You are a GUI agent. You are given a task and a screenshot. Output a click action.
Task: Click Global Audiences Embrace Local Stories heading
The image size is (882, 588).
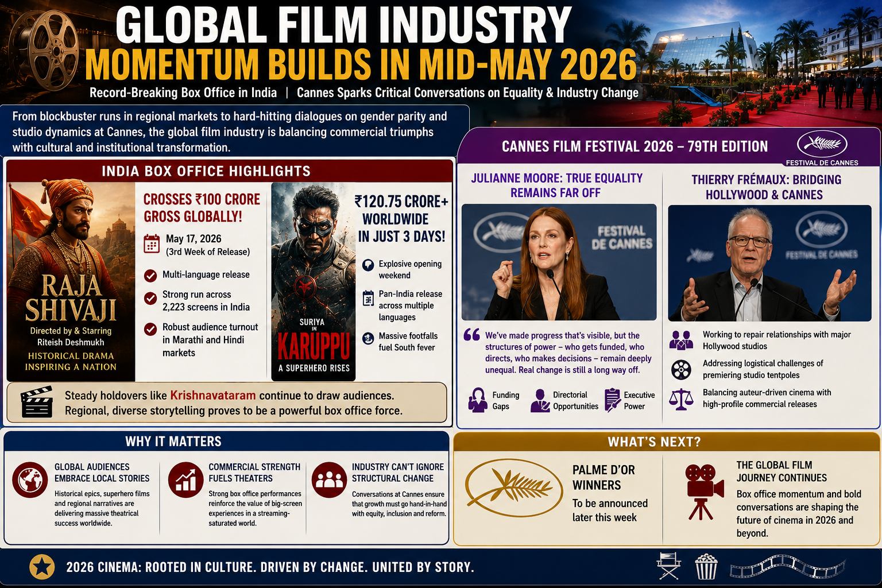pyautogui.click(x=102, y=473)
